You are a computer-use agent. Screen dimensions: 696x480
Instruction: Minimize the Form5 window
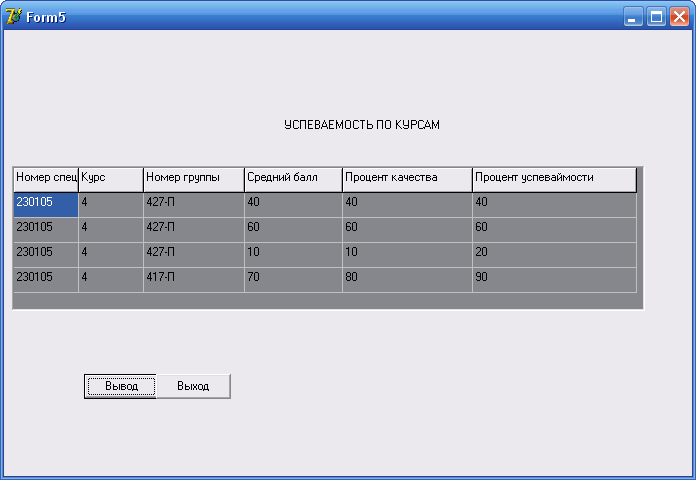(x=633, y=17)
